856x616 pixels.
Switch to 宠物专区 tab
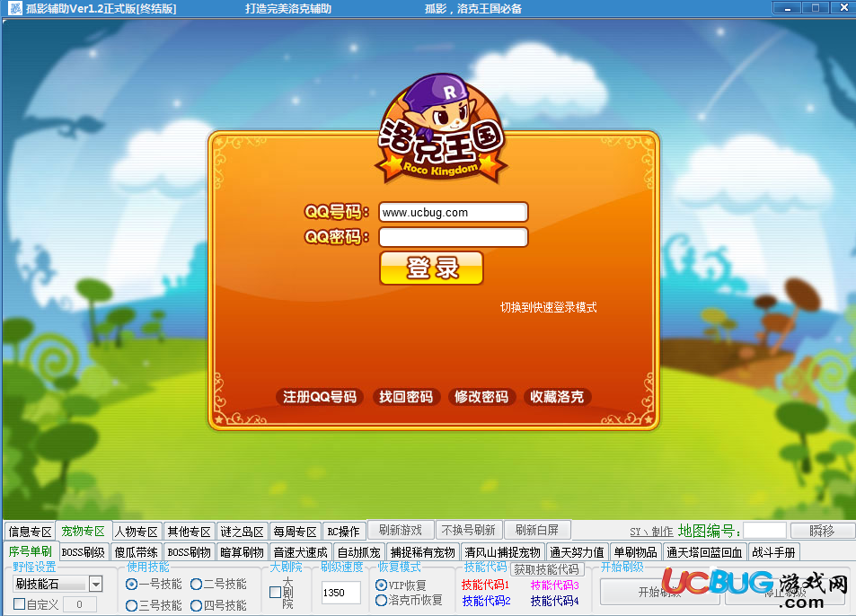(x=83, y=531)
